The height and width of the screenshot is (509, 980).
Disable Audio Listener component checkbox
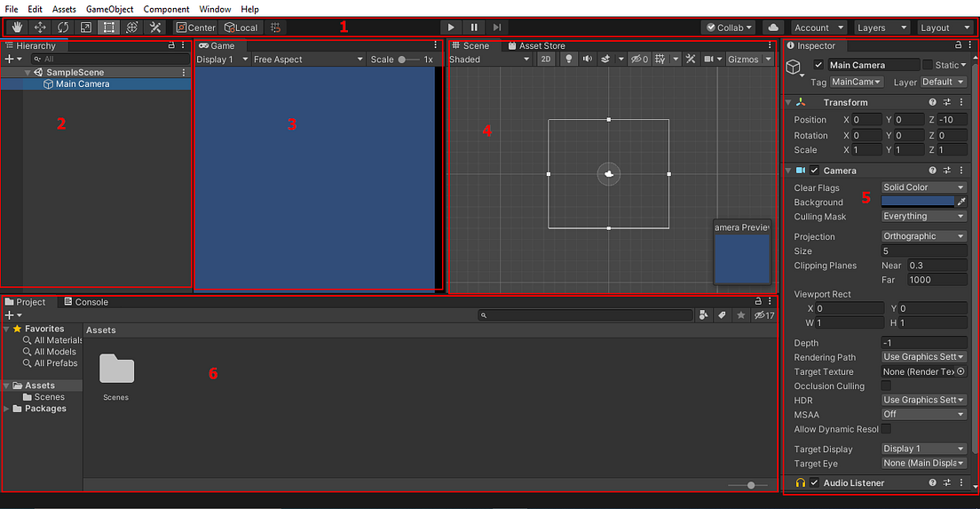(x=814, y=482)
